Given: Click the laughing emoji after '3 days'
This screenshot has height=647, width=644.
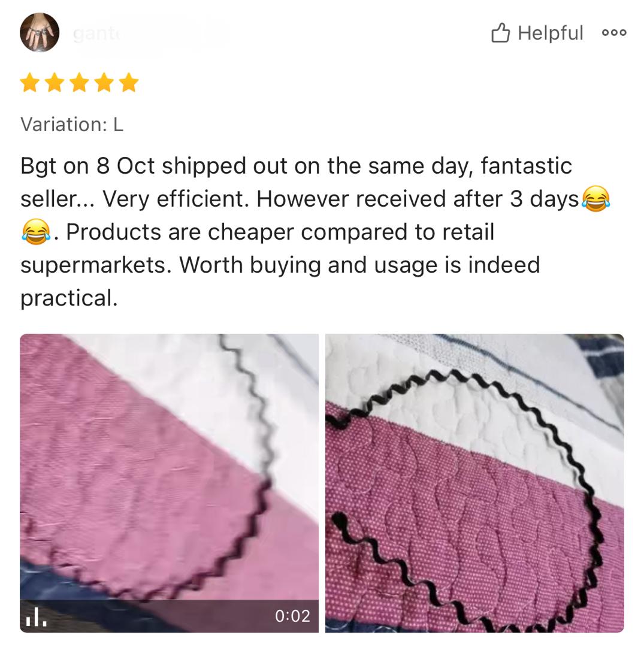Looking at the screenshot, I should point(595,199).
